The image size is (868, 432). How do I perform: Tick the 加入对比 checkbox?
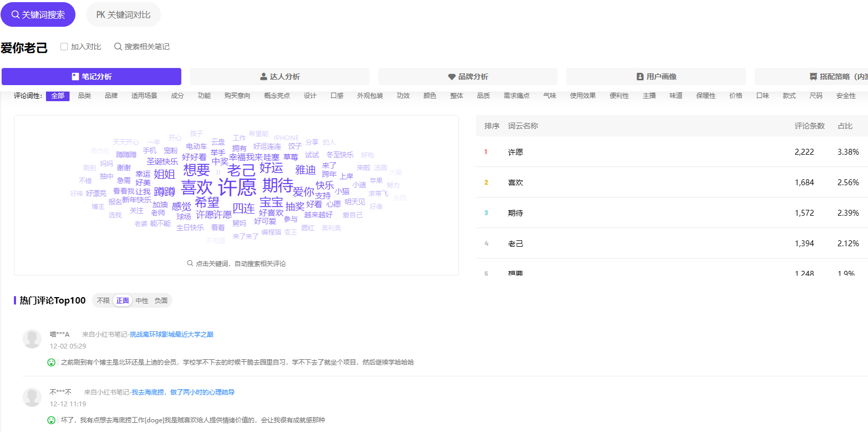point(64,47)
